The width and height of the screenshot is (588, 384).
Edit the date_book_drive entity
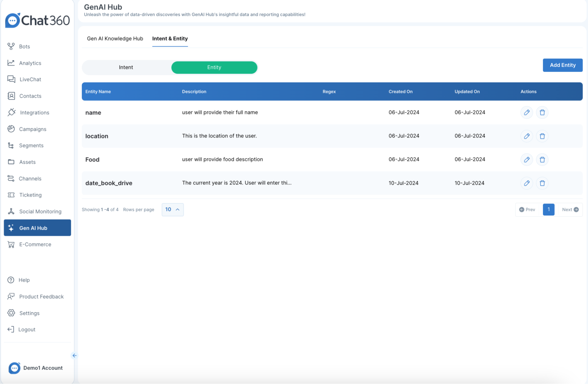[527, 183]
